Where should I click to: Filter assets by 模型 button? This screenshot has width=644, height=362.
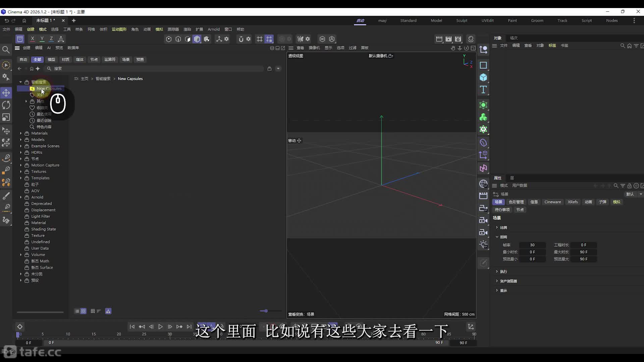[51, 60]
